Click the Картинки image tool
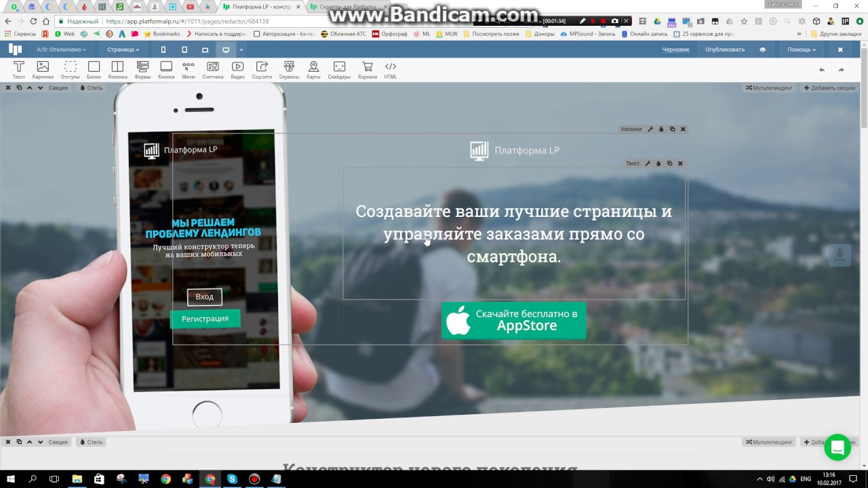Screen dimensions: 868x488 (x=43, y=70)
